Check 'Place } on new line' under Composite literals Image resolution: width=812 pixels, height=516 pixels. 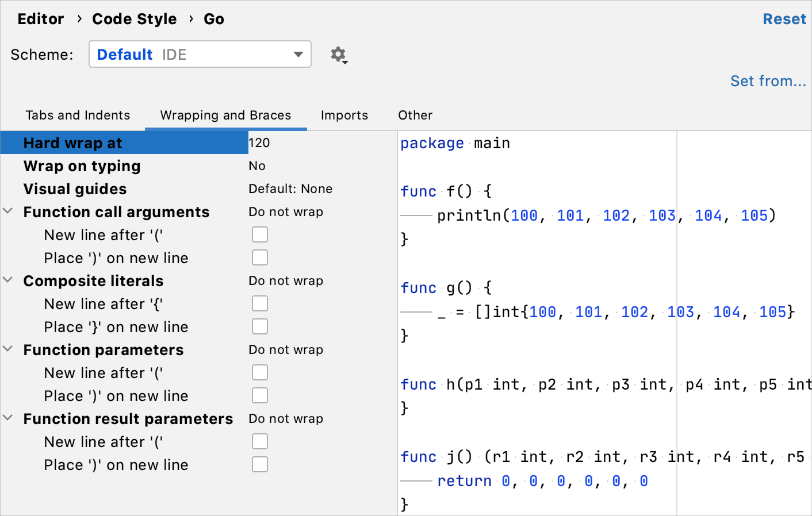tap(260, 326)
